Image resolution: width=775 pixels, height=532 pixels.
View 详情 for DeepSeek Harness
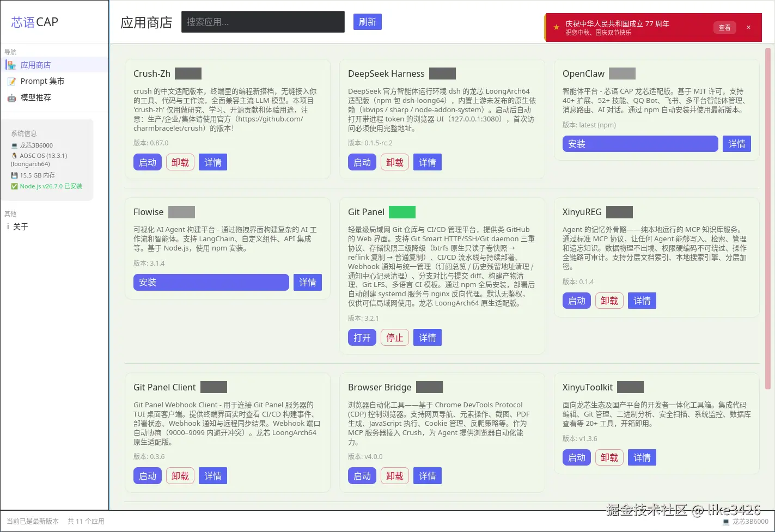pyautogui.click(x=428, y=162)
